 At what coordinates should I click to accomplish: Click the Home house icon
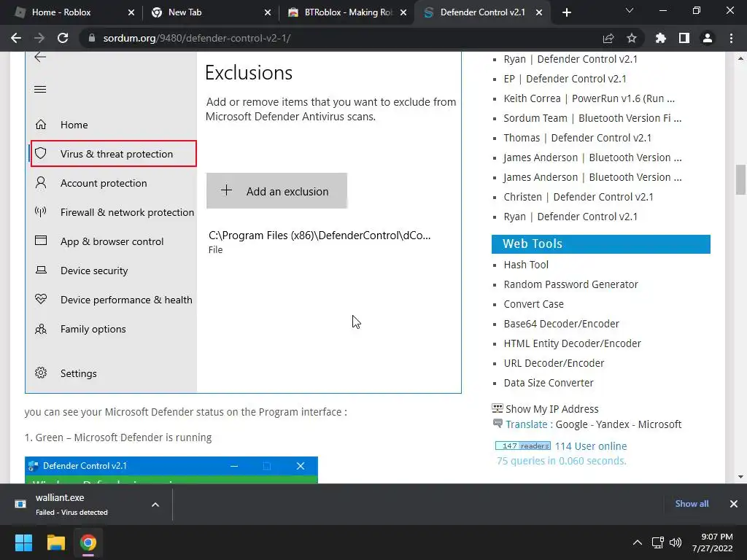pos(41,125)
